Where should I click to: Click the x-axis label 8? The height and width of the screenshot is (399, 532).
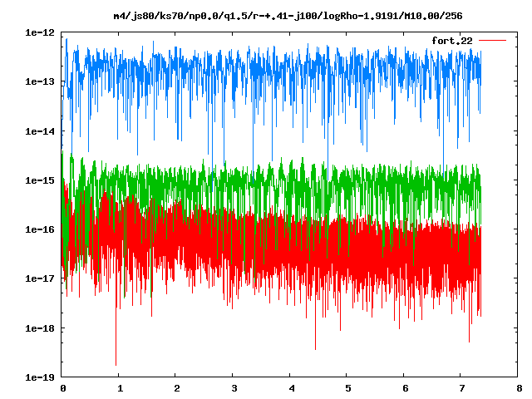[x=520, y=388]
